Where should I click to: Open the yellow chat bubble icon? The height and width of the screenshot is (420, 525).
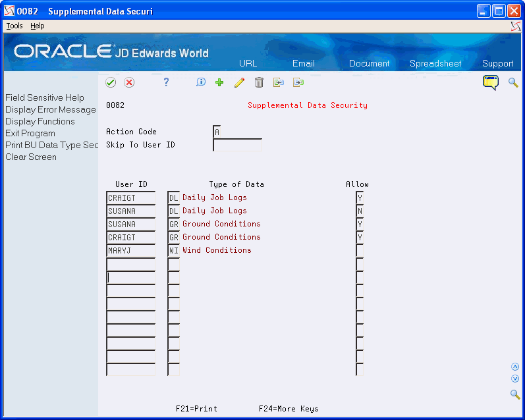click(491, 82)
